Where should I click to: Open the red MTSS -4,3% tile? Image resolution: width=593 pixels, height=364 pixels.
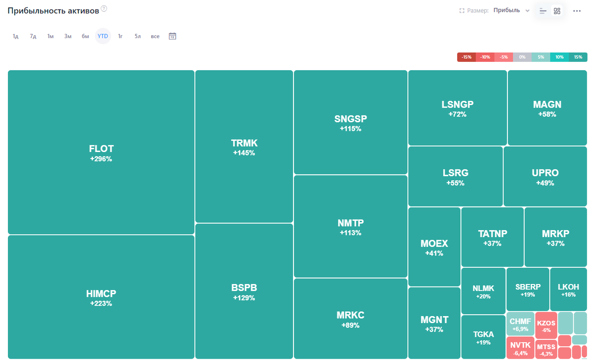click(547, 349)
